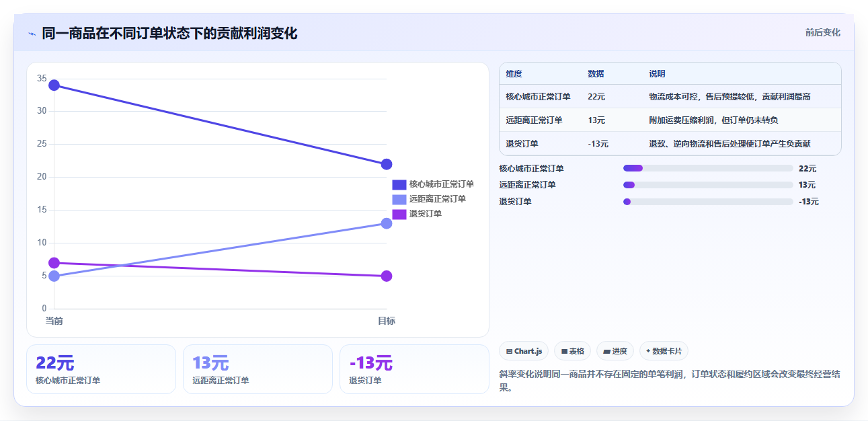The width and height of the screenshot is (868, 421).
Task: Select the Chart.js tag chip
Action: tap(524, 351)
